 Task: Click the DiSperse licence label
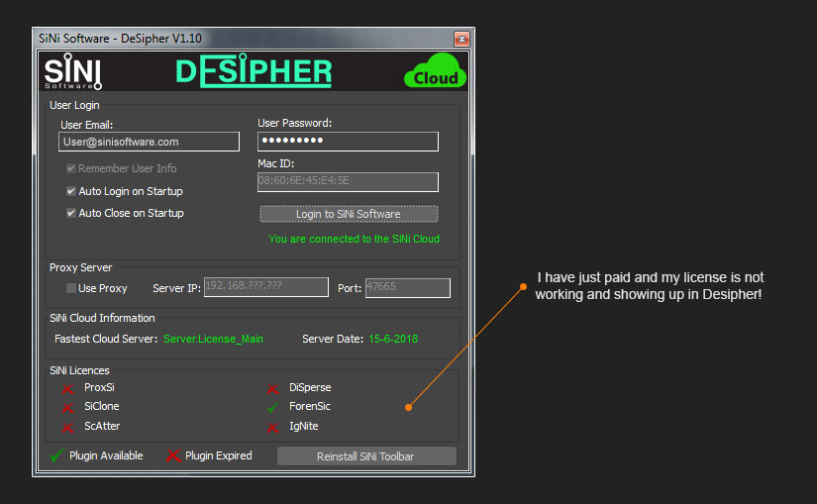coord(310,387)
